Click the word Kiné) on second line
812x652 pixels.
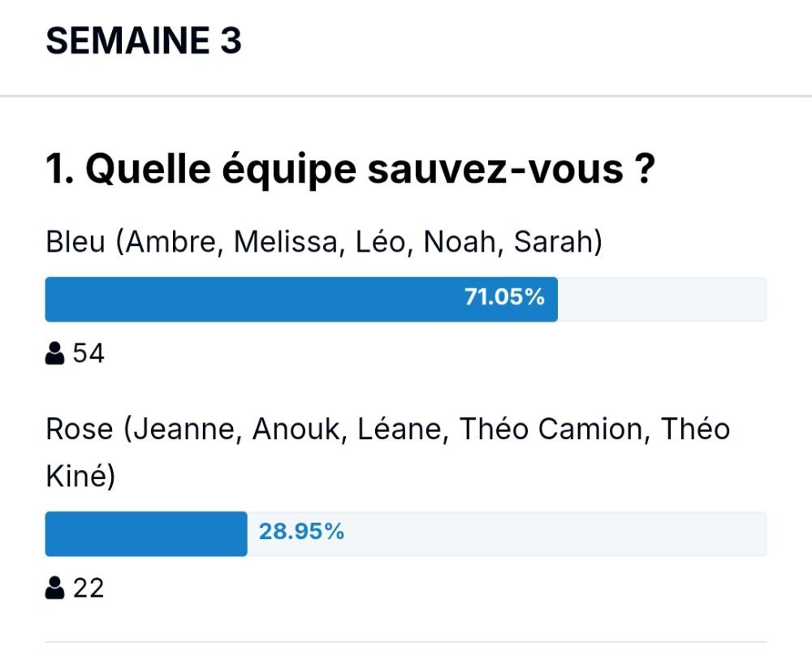(x=80, y=477)
